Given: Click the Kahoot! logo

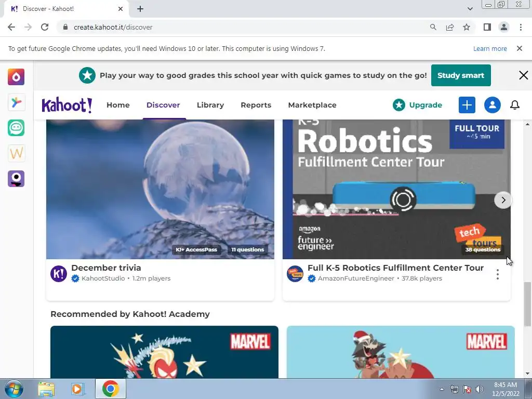Looking at the screenshot, I should (67, 105).
